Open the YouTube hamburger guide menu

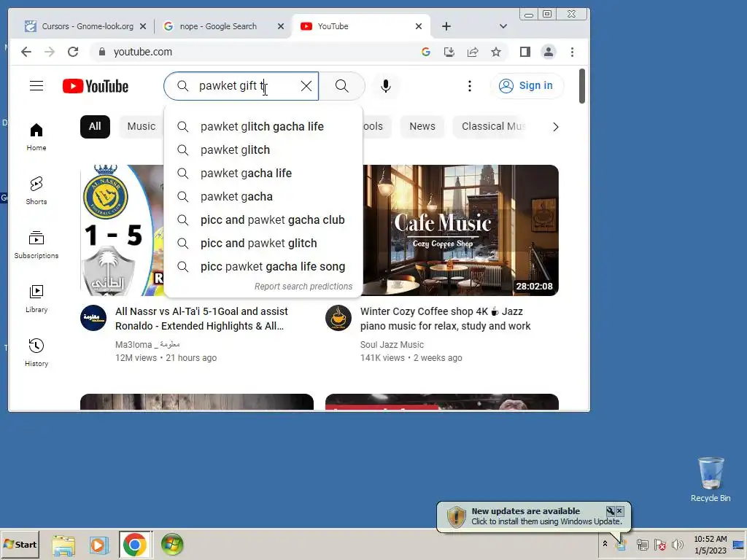pyautogui.click(x=36, y=86)
